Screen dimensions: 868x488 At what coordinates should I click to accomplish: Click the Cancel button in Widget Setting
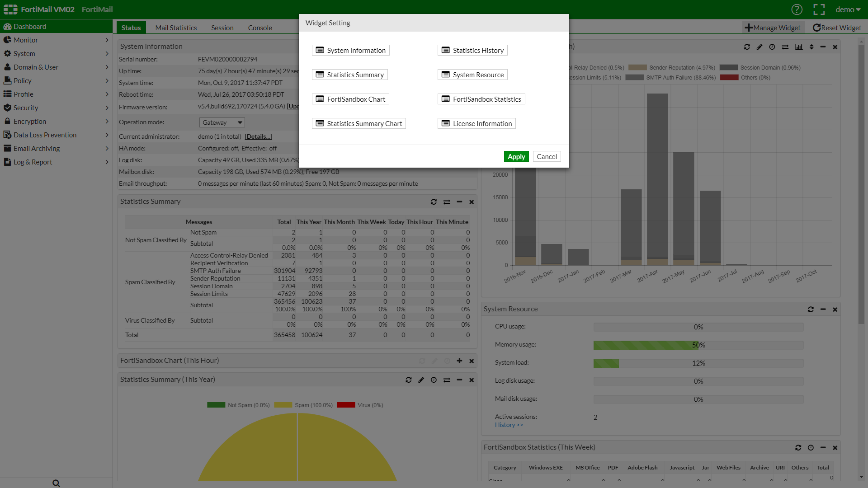(x=547, y=156)
